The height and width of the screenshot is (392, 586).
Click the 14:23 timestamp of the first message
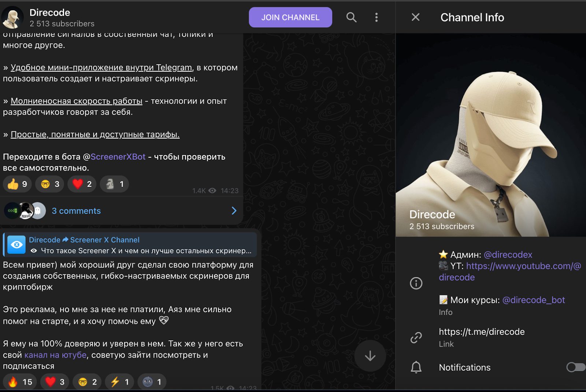pos(230,191)
